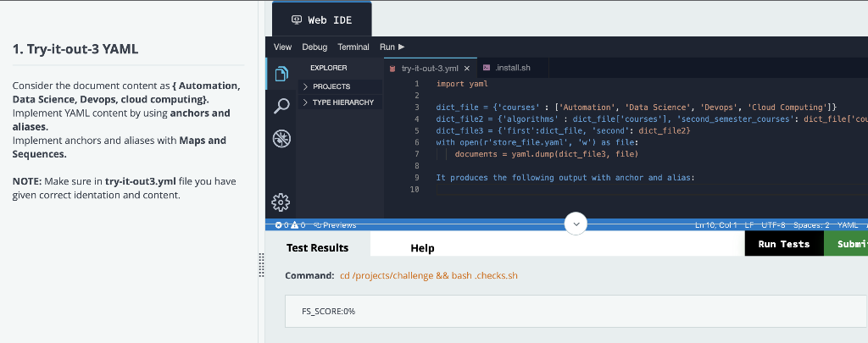
Task: Select the Web IDE tab
Action: (321, 20)
